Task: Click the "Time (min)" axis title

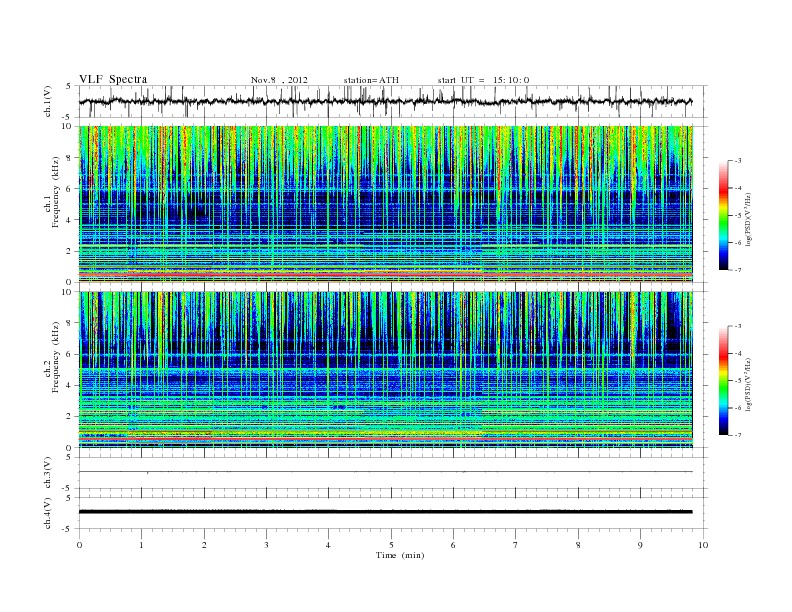Action: (400, 555)
